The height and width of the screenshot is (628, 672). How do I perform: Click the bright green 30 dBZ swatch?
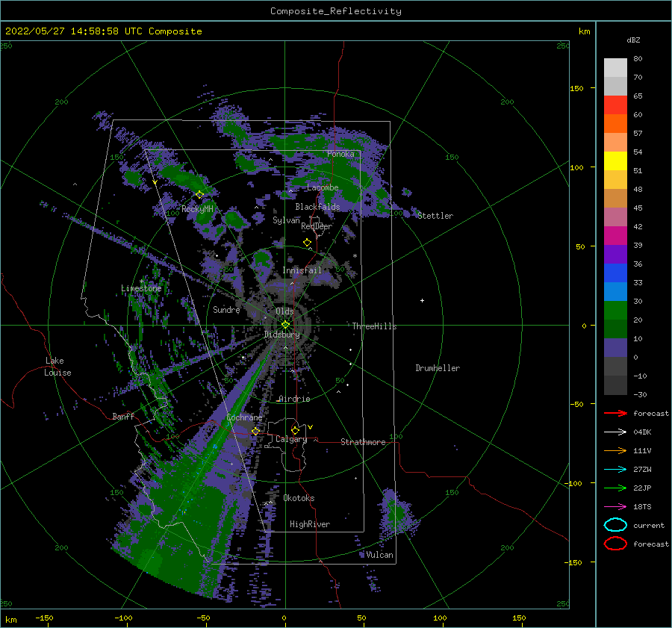615,311
